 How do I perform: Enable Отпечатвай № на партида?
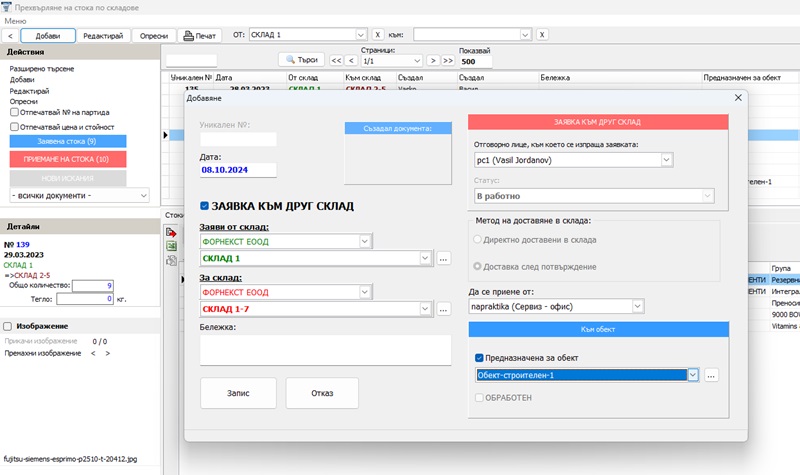coord(14,112)
